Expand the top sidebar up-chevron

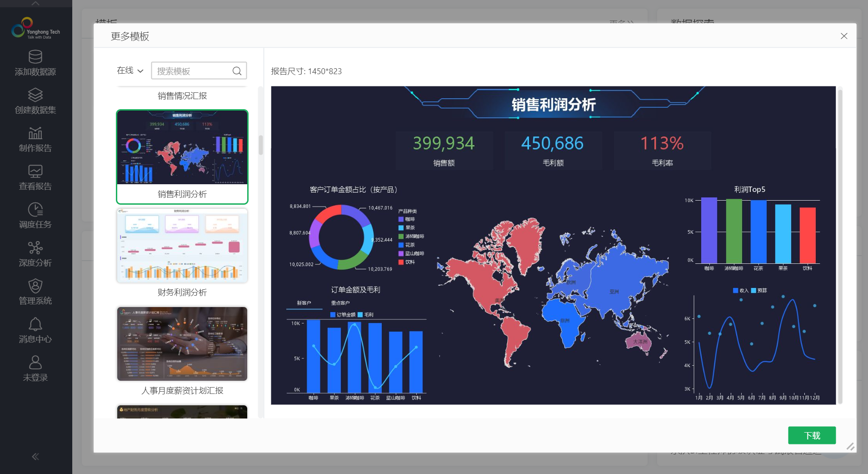click(35, 3)
